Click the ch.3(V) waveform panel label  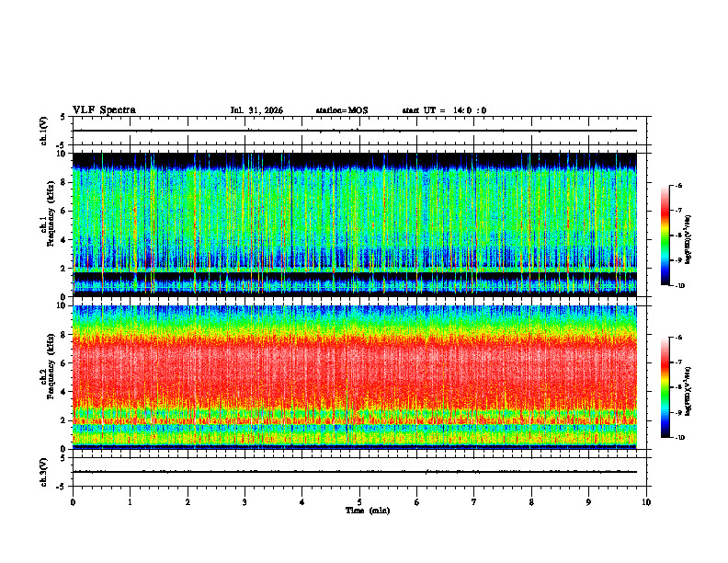click(44, 472)
